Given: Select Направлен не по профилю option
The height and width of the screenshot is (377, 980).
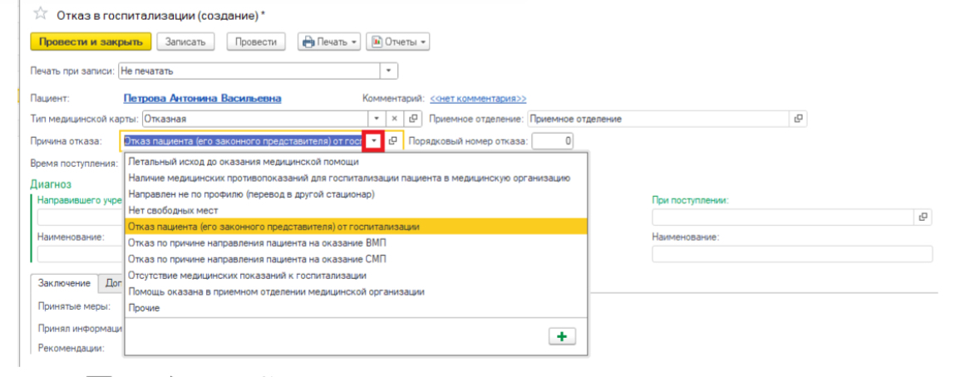Looking at the screenshot, I should tap(357, 194).
